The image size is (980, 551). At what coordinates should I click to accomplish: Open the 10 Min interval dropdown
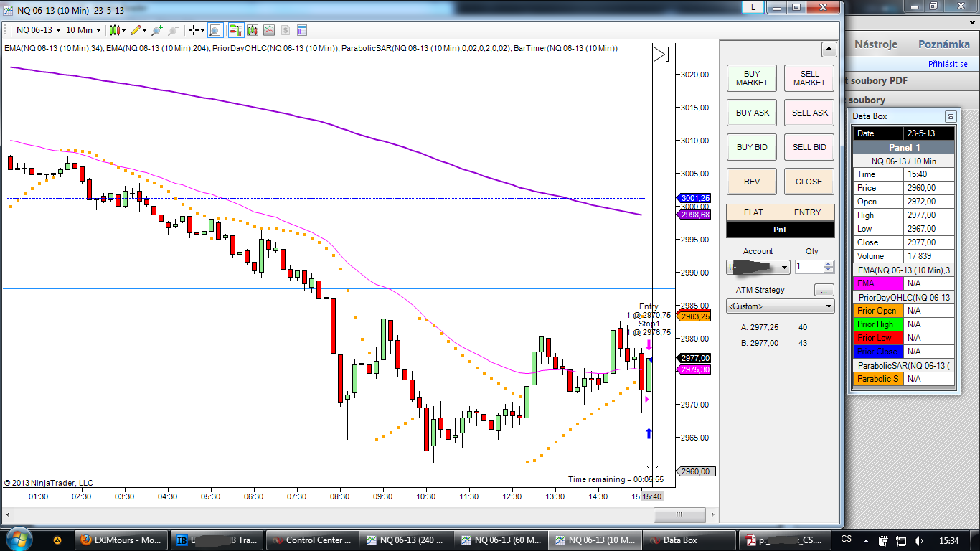(83, 30)
